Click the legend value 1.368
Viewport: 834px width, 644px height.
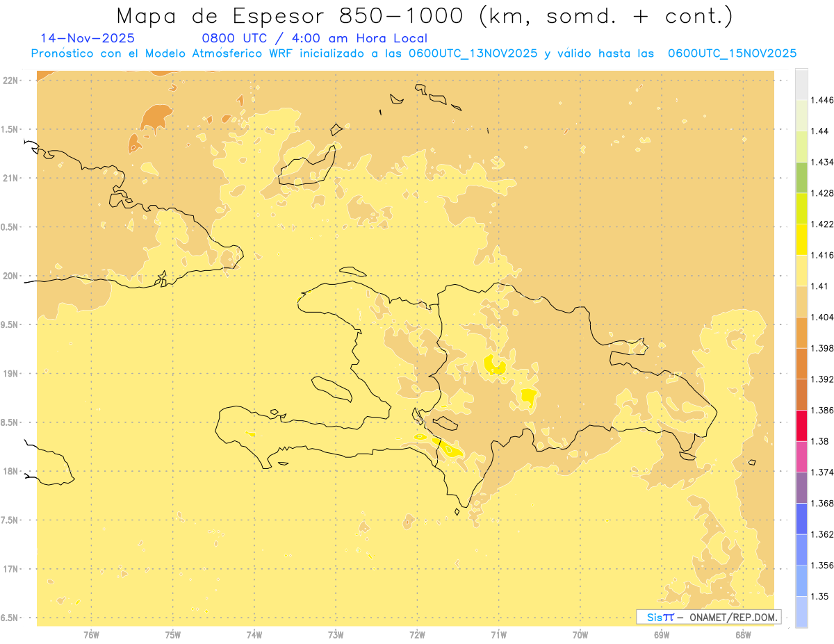[822, 503]
